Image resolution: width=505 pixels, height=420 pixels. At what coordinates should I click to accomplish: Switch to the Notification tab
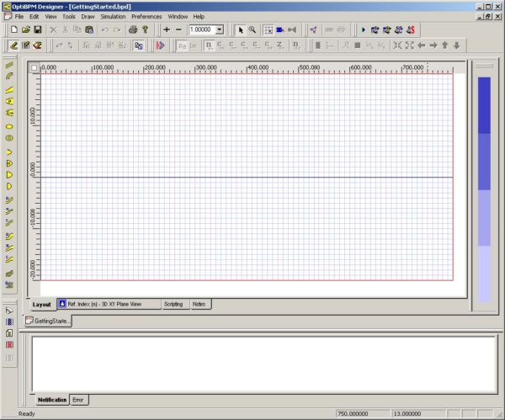pos(52,400)
